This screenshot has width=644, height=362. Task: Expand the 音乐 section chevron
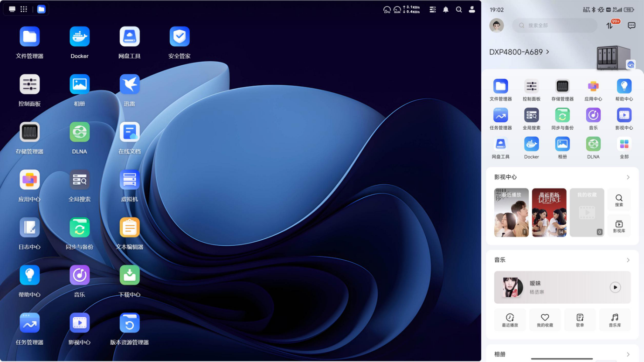[x=628, y=260]
